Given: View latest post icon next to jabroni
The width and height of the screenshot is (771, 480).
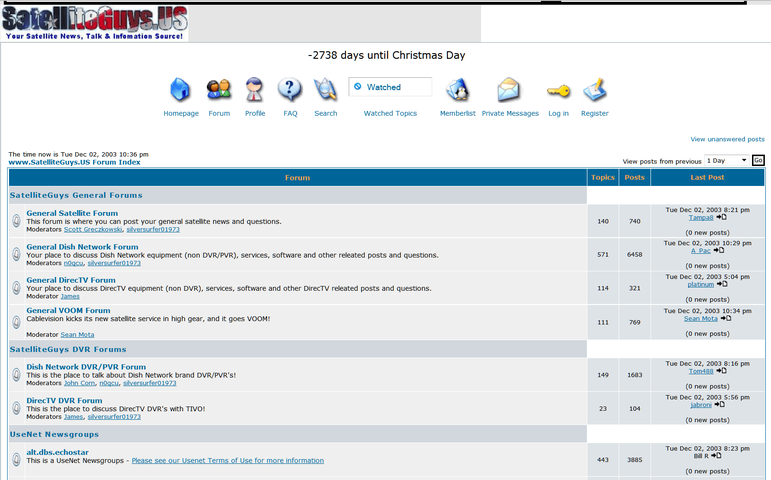Looking at the screenshot, I should (x=719, y=404).
